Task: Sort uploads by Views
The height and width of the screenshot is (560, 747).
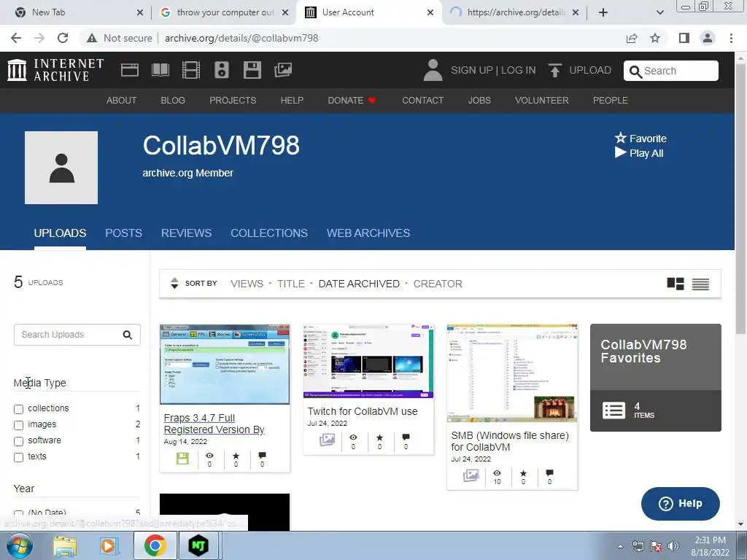Action: tap(247, 284)
